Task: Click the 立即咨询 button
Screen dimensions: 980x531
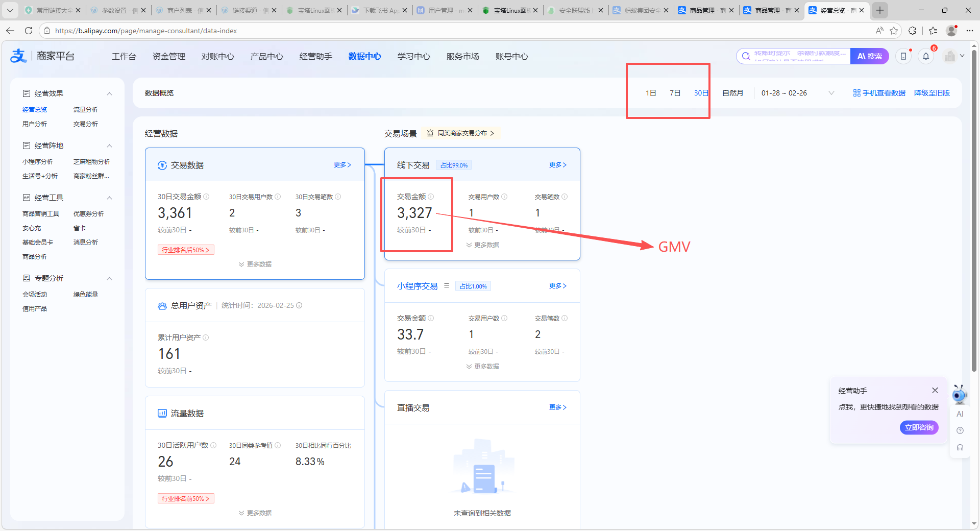Action: point(919,427)
